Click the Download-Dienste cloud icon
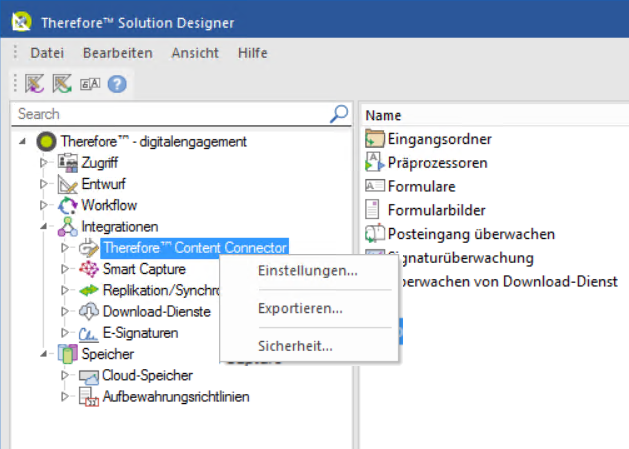 point(89,311)
